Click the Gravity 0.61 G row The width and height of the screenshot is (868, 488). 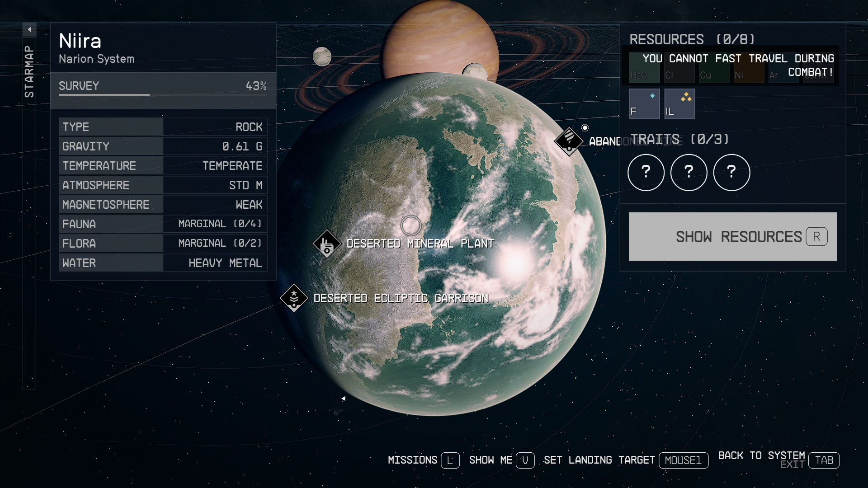pos(163,146)
